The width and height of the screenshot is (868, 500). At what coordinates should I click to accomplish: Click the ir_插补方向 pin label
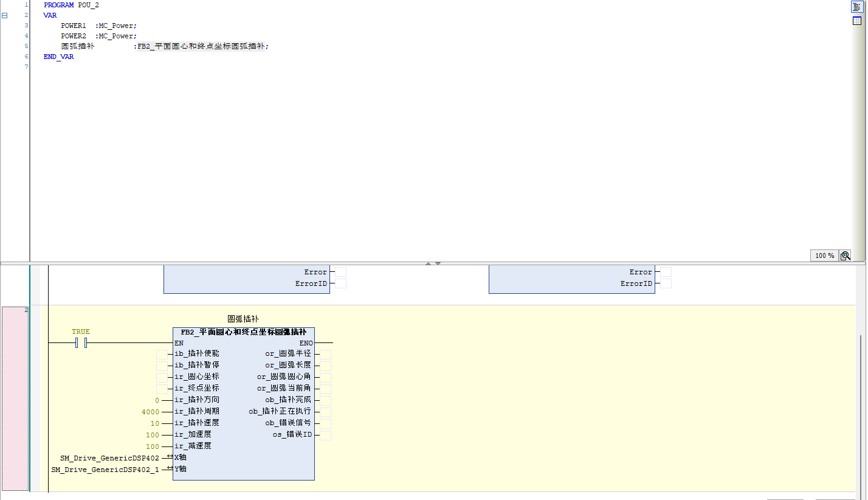coord(197,400)
